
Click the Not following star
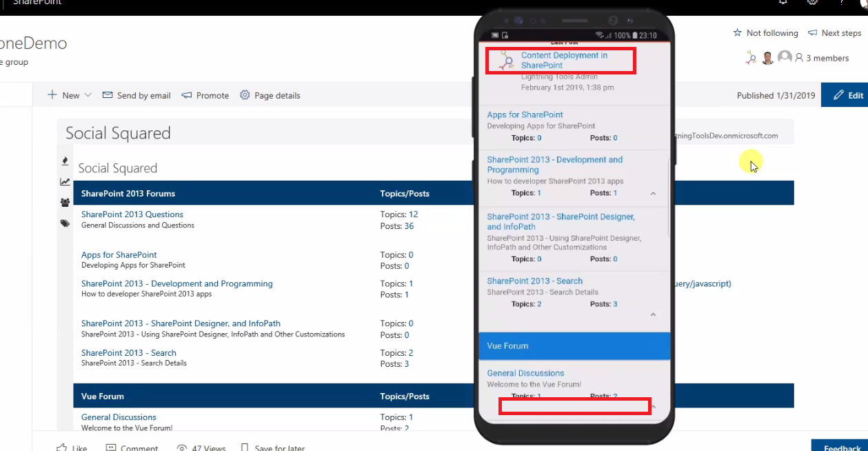click(x=737, y=33)
